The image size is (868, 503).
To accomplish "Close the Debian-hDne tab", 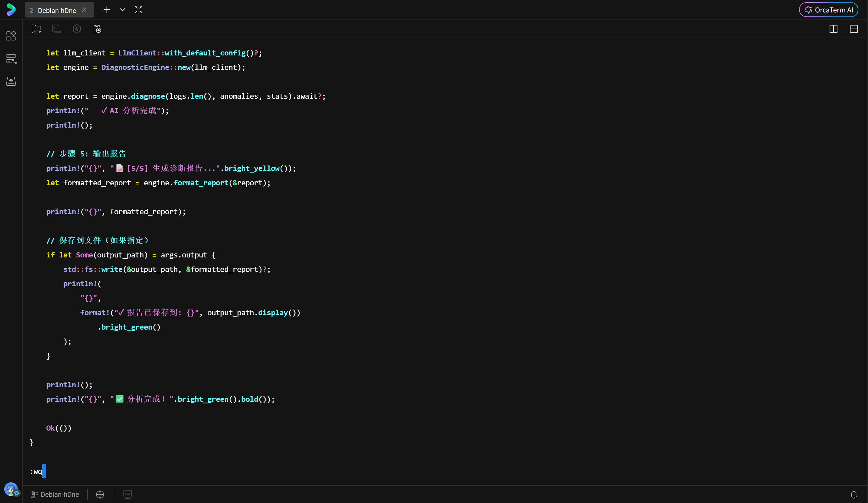I will point(84,10).
